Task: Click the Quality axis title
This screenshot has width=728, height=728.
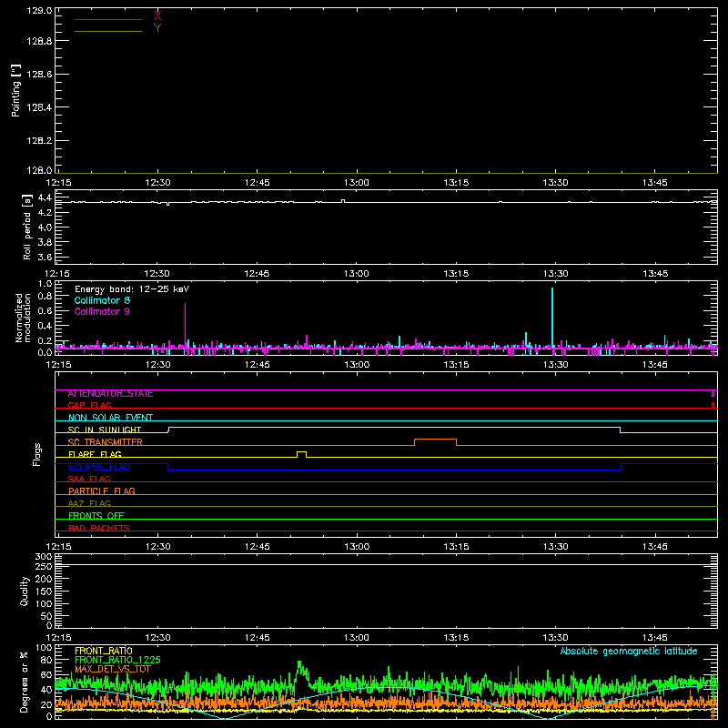Action: (x=25, y=591)
